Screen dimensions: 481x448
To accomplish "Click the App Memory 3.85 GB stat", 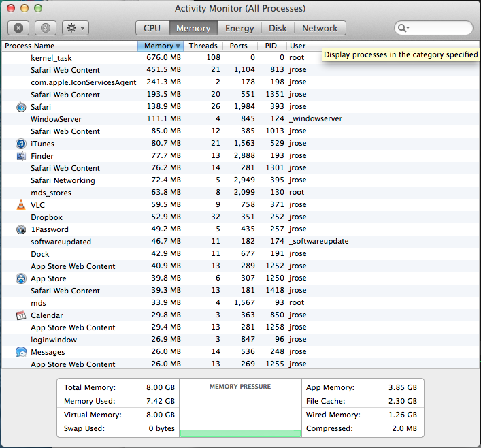I will click(x=363, y=387).
